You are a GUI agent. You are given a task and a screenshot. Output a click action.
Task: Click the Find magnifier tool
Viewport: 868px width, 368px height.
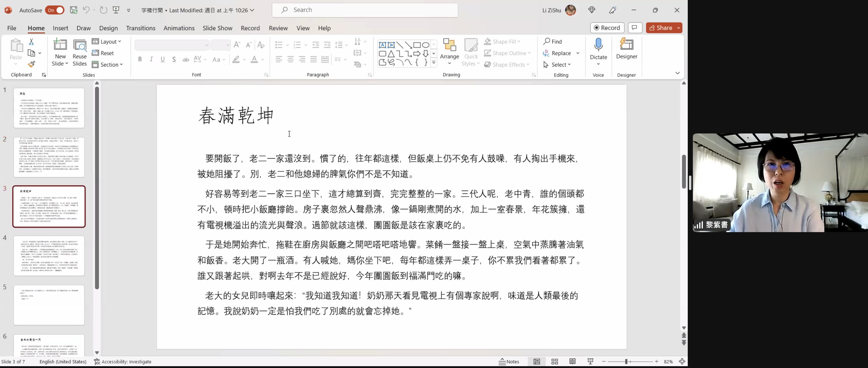point(553,41)
